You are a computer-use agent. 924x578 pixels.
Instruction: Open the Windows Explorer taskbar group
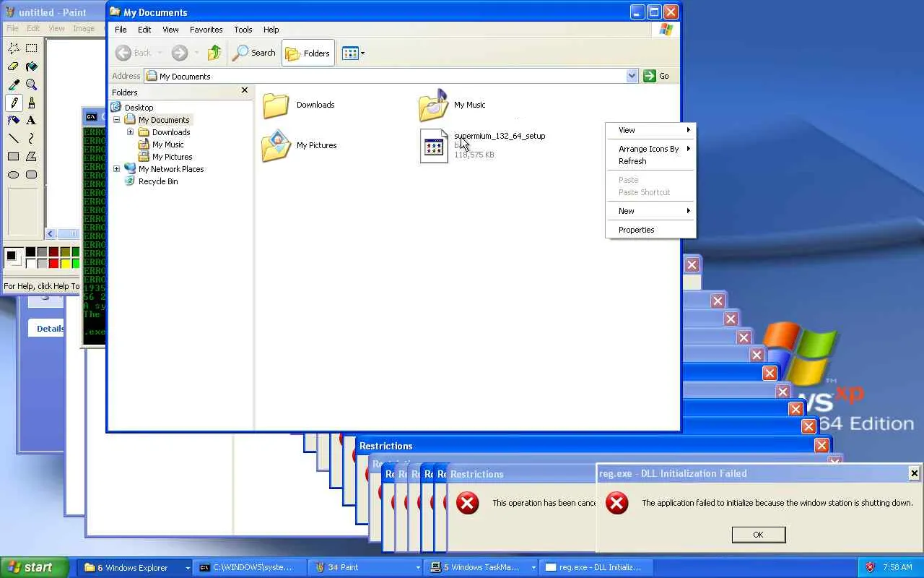tap(136, 567)
